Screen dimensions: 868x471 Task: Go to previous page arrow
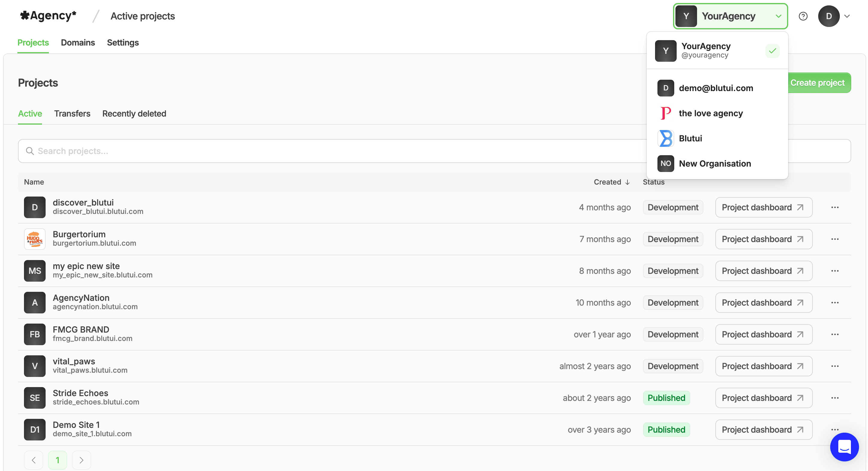click(x=34, y=460)
